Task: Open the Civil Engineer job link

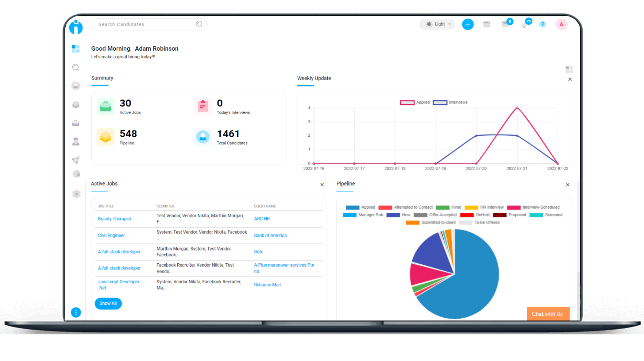Action: point(111,236)
